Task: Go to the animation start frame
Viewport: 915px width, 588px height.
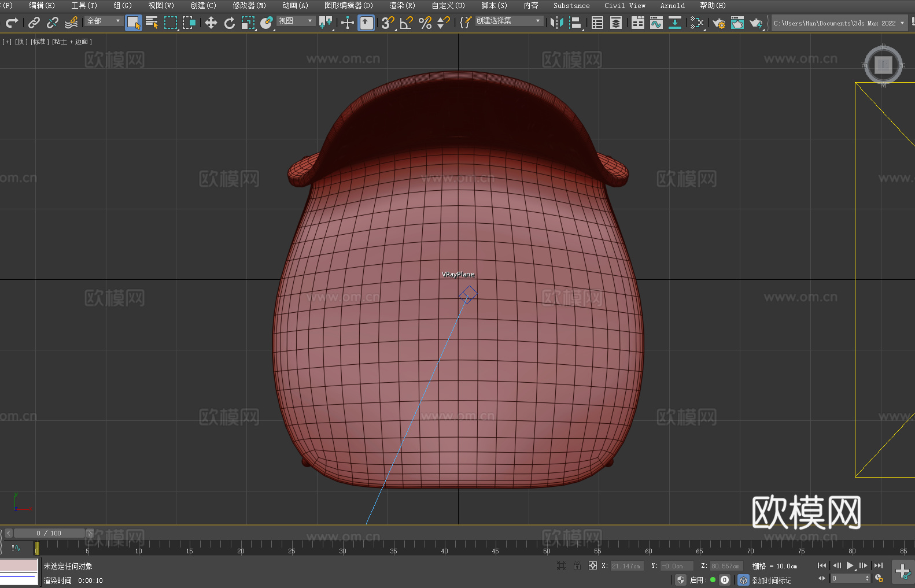Action: [822, 565]
